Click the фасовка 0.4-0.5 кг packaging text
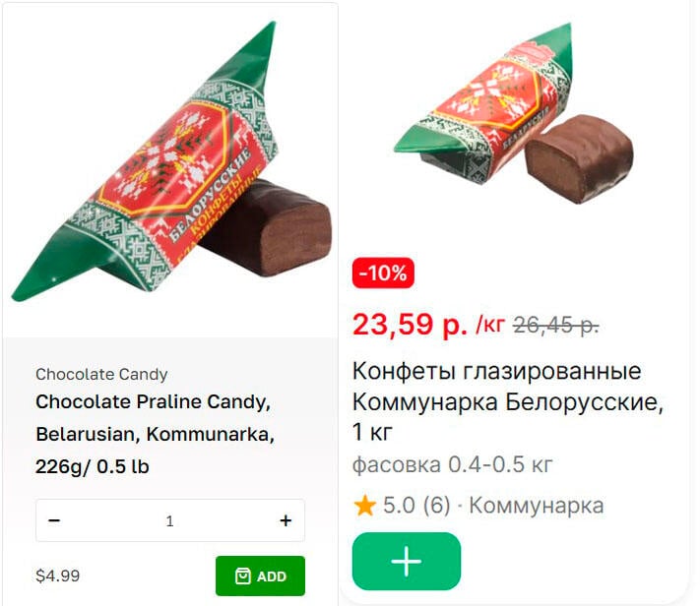Image resolution: width=700 pixels, height=606 pixels. point(452,465)
